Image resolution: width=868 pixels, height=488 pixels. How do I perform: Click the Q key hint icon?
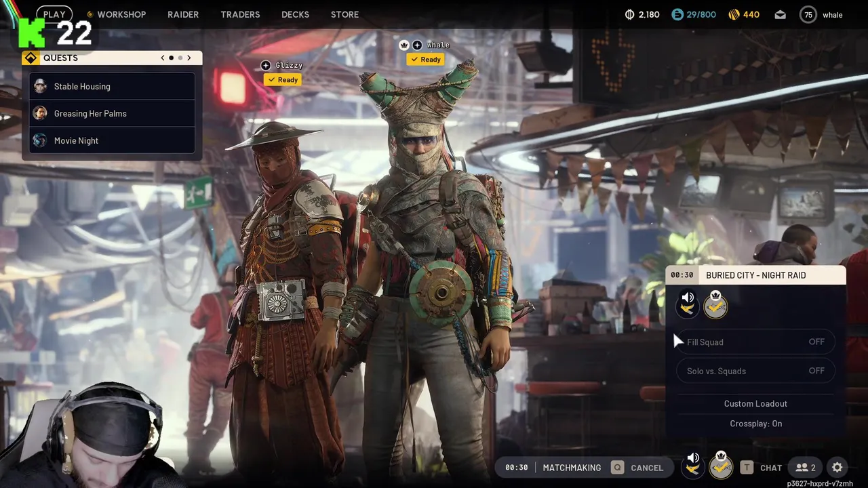617,468
